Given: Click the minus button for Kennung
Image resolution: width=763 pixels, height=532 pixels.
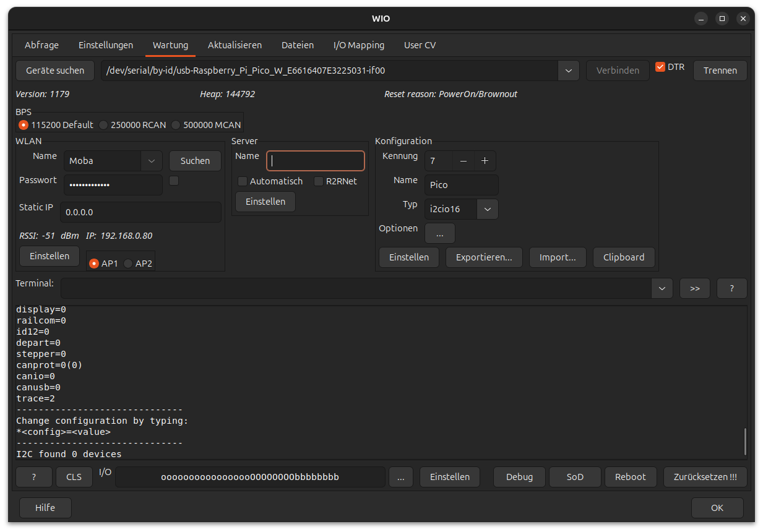Looking at the screenshot, I should point(463,161).
